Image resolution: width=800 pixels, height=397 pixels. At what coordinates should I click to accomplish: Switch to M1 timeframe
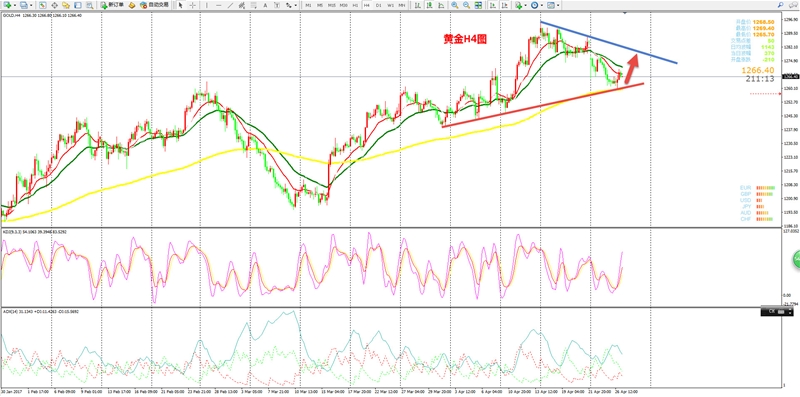click(308, 5)
